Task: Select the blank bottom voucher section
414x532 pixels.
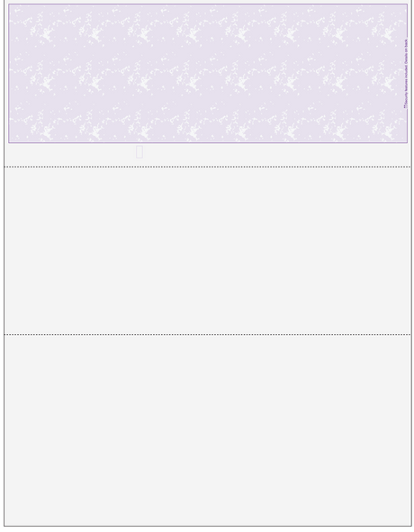Action: [x=207, y=430]
